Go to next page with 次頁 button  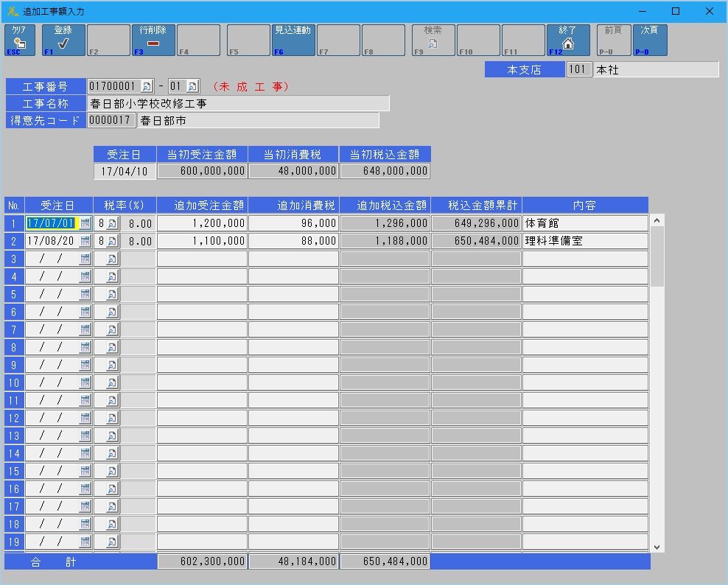coord(649,40)
